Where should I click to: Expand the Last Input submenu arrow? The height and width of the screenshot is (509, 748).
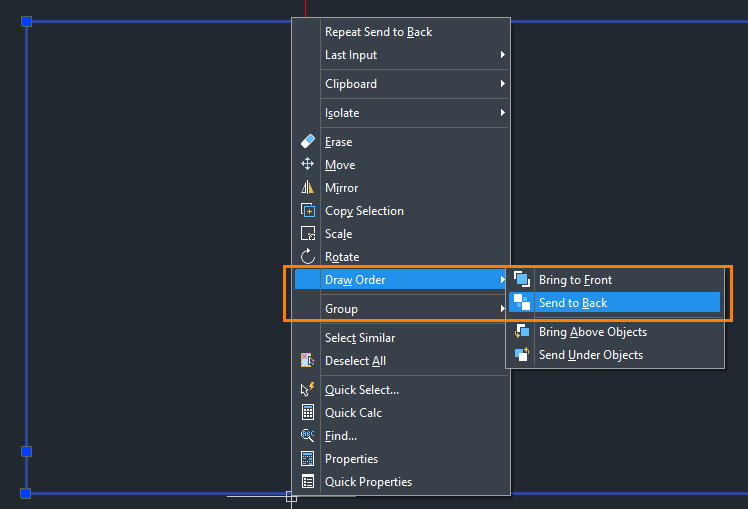click(502, 55)
